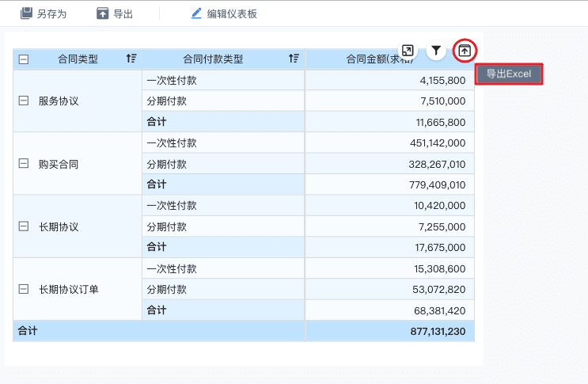Viewport: 588px width, 384px height.
Task: Open the filter funnel icon
Action: tap(436, 51)
